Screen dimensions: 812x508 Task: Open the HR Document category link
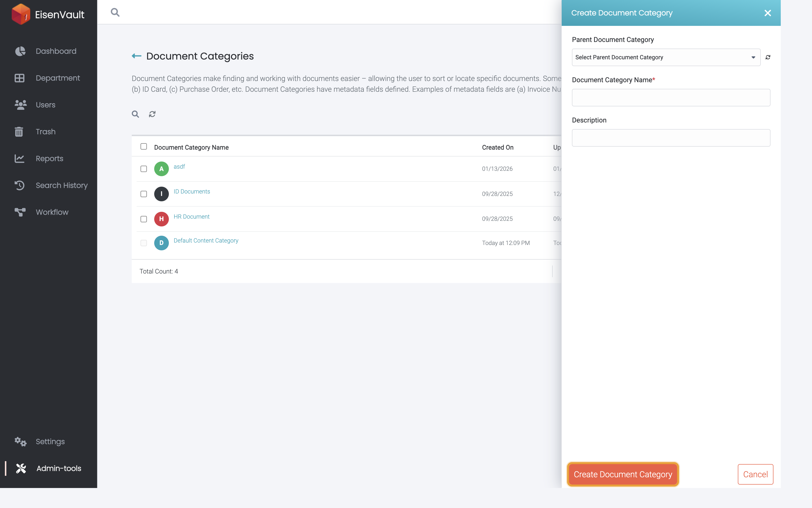tap(192, 217)
